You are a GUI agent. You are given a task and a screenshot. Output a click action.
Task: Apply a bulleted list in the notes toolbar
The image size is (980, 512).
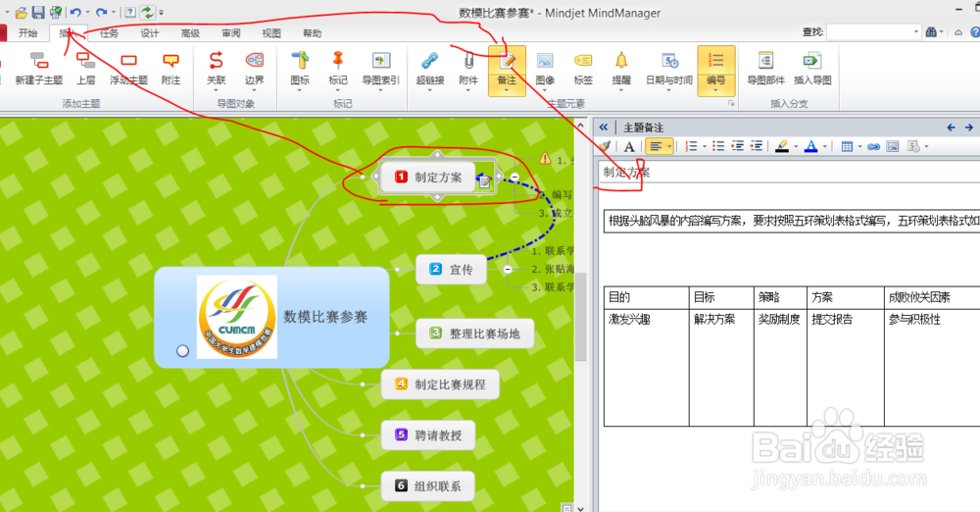click(x=718, y=146)
